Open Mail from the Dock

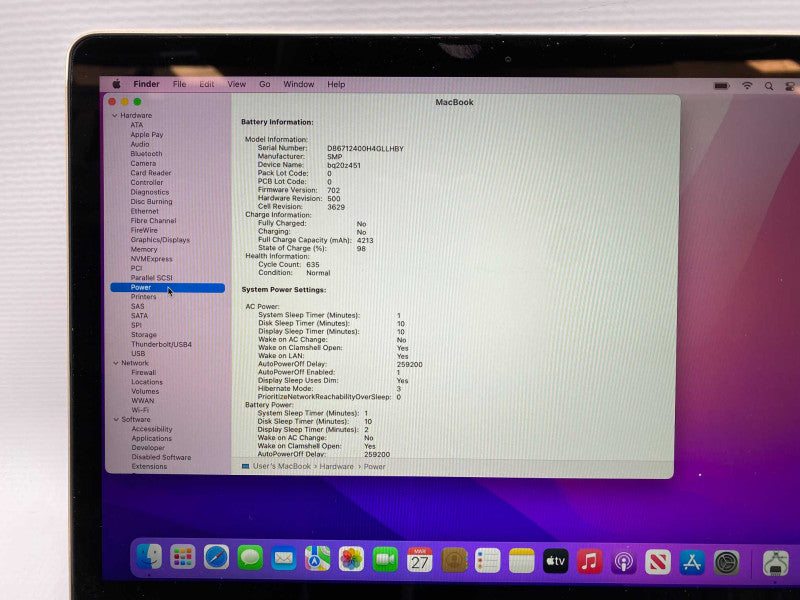284,558
